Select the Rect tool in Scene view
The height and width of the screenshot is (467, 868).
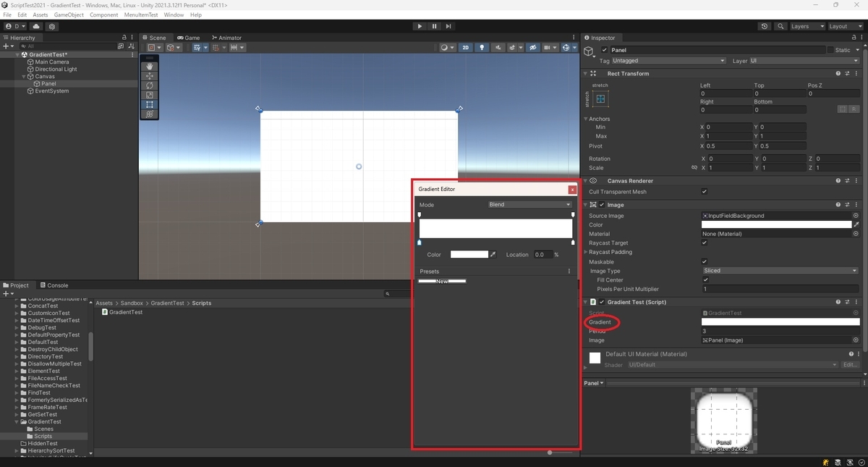tap(150, 104)
